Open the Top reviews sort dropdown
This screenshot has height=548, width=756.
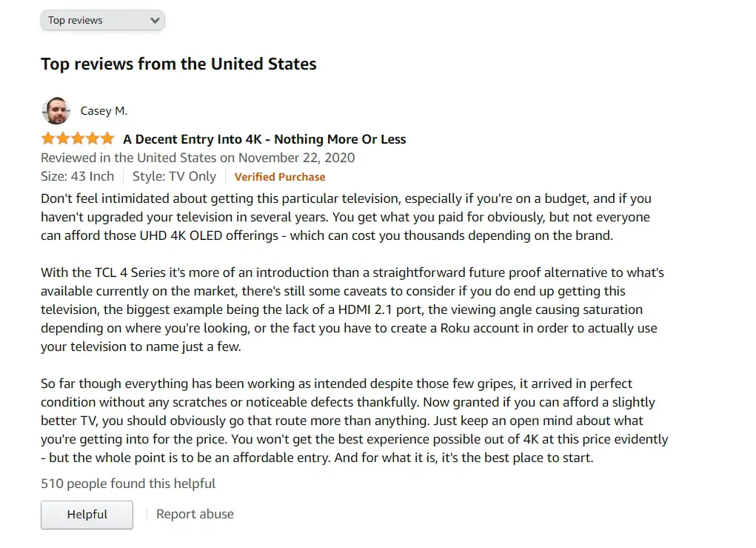(x=103, y=20)
